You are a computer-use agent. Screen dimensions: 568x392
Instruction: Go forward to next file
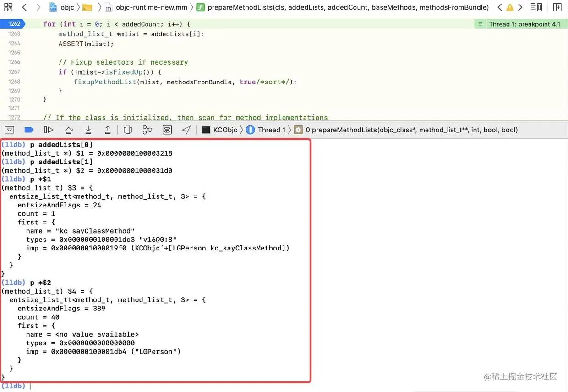coord(38,7)
